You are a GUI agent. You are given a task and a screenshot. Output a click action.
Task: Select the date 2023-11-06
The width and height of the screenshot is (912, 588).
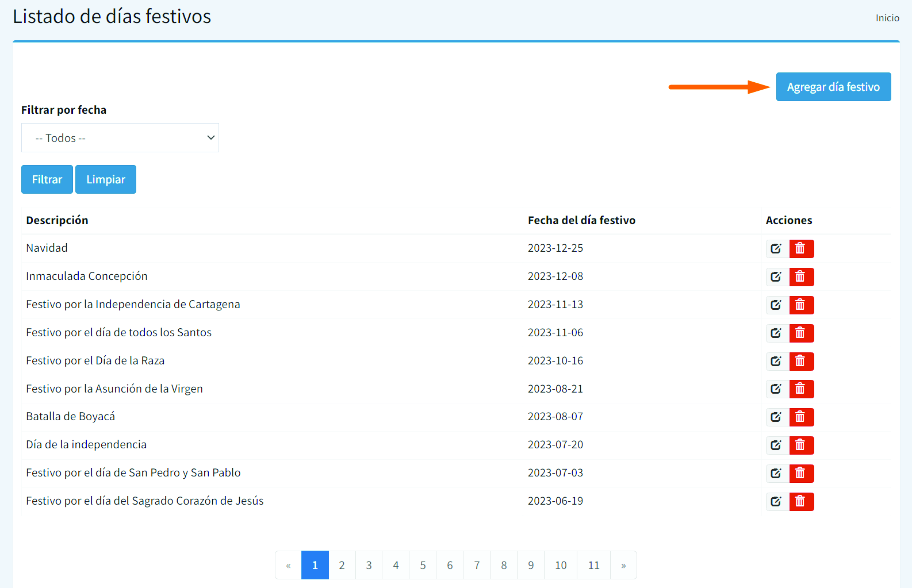pos(555,333)
